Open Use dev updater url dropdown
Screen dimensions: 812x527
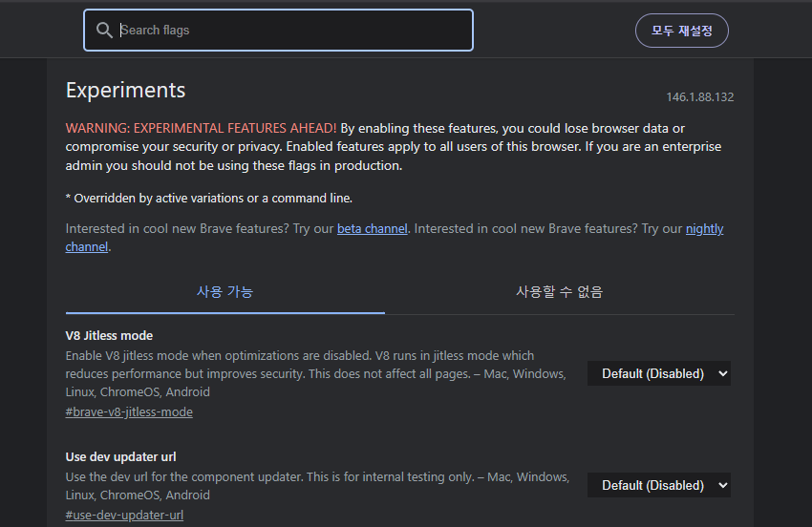click(659, 485)
